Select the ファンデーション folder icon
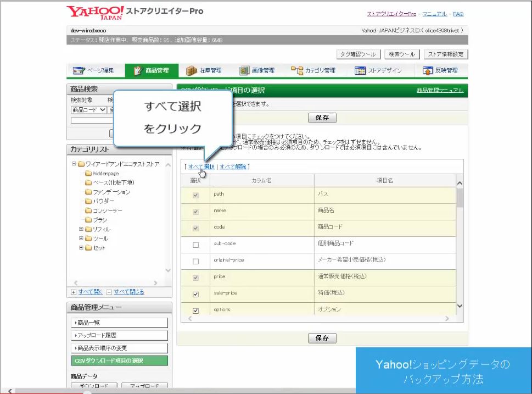The image size is (532, 394). coord(88,192)
